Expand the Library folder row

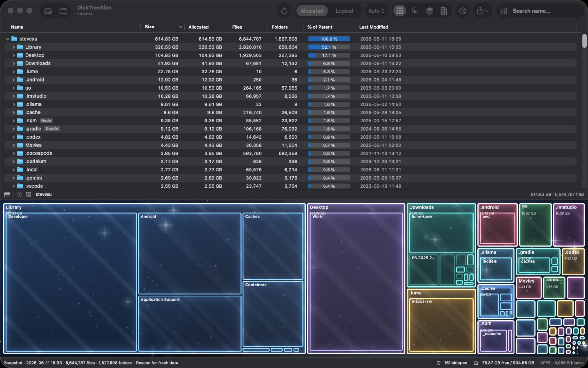[13, 47]
